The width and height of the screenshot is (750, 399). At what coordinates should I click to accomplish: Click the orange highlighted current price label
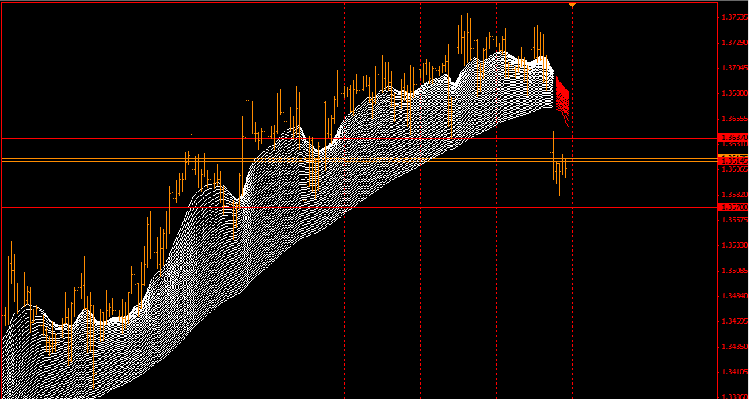[x=733, y=158]
